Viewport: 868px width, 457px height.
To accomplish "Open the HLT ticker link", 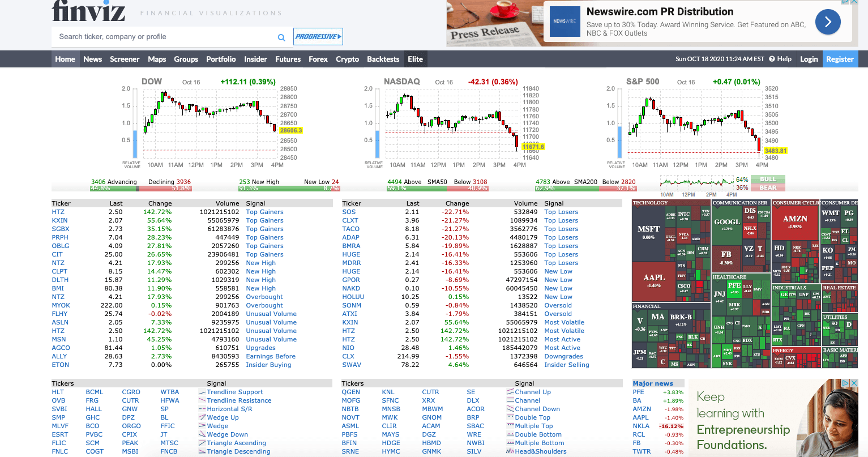I will tap(58, 392).
